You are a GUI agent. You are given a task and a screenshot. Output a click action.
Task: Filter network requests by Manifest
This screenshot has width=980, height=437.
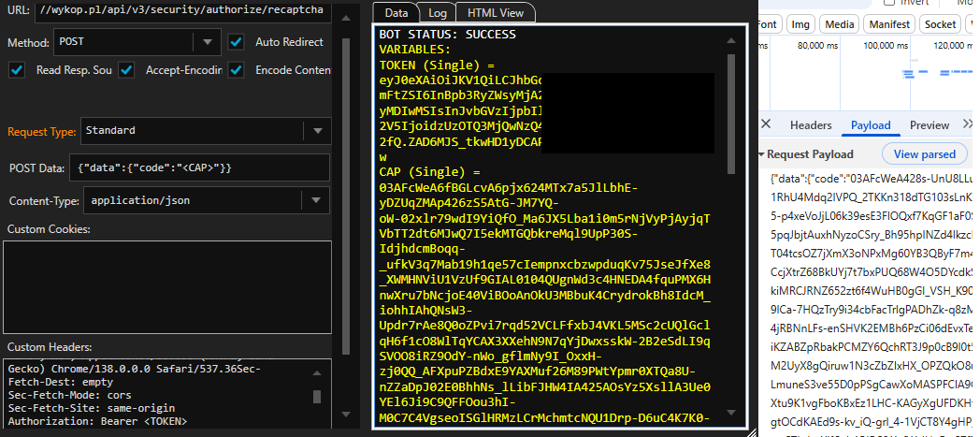pyautogui.click(x=889, y=24)
